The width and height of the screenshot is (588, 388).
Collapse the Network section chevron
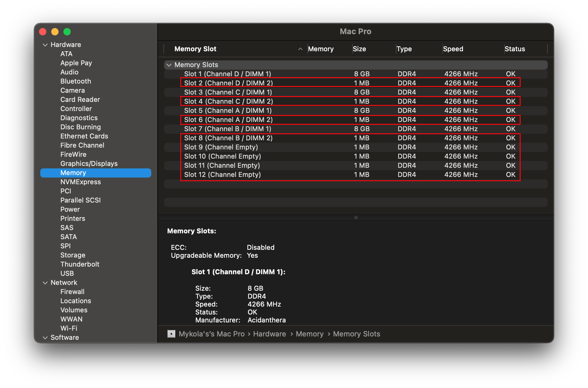(45, 283)
